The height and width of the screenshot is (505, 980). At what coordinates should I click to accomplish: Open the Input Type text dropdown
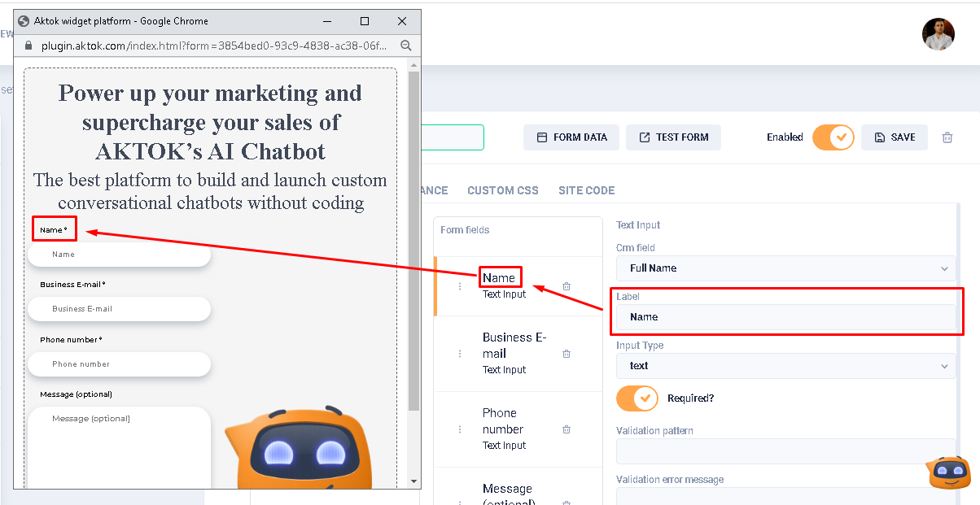pos(785,366)
